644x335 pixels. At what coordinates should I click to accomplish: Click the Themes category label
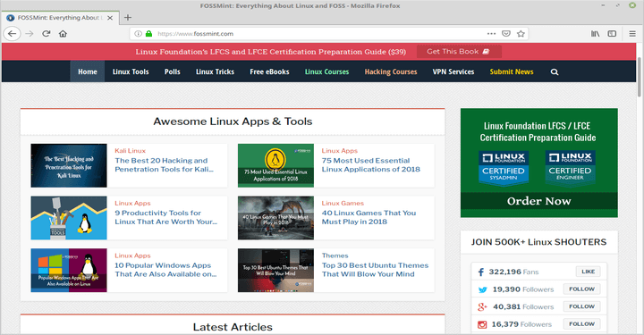coord(335,255)
